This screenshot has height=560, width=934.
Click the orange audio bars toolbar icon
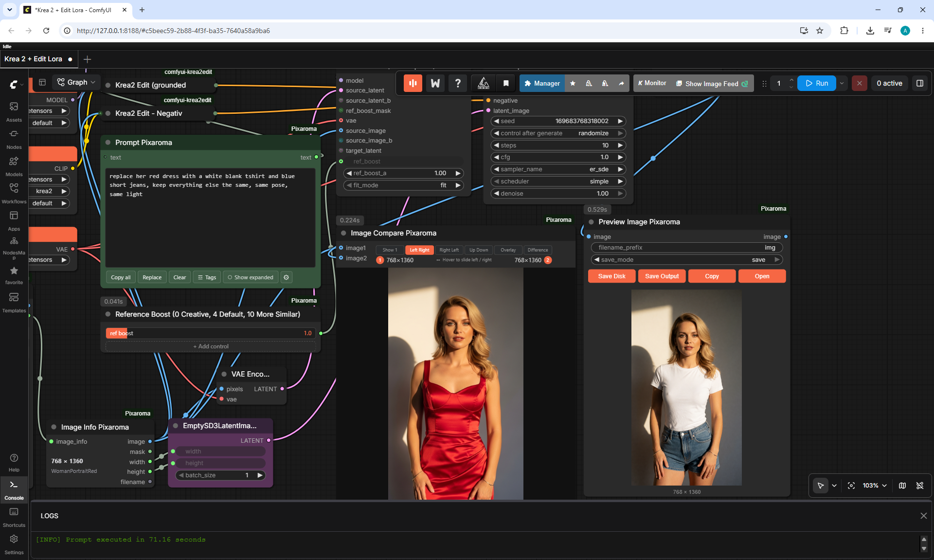click(413, 83)
